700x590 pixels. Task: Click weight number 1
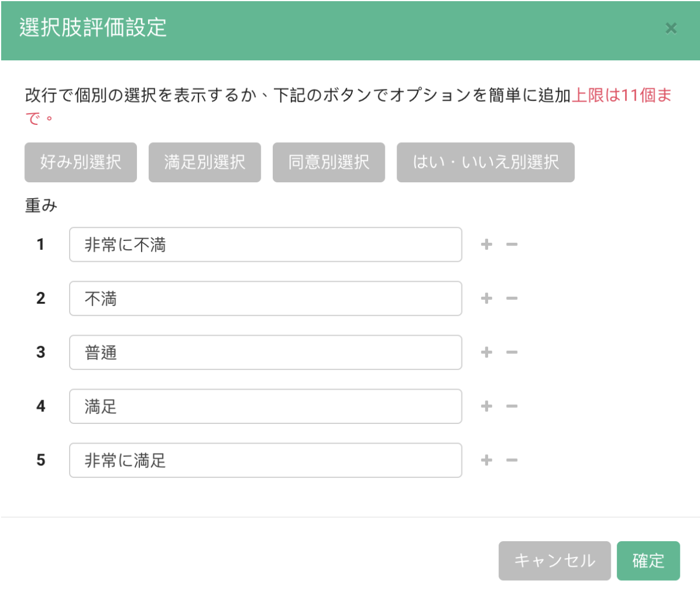click(x=41, y=244)
